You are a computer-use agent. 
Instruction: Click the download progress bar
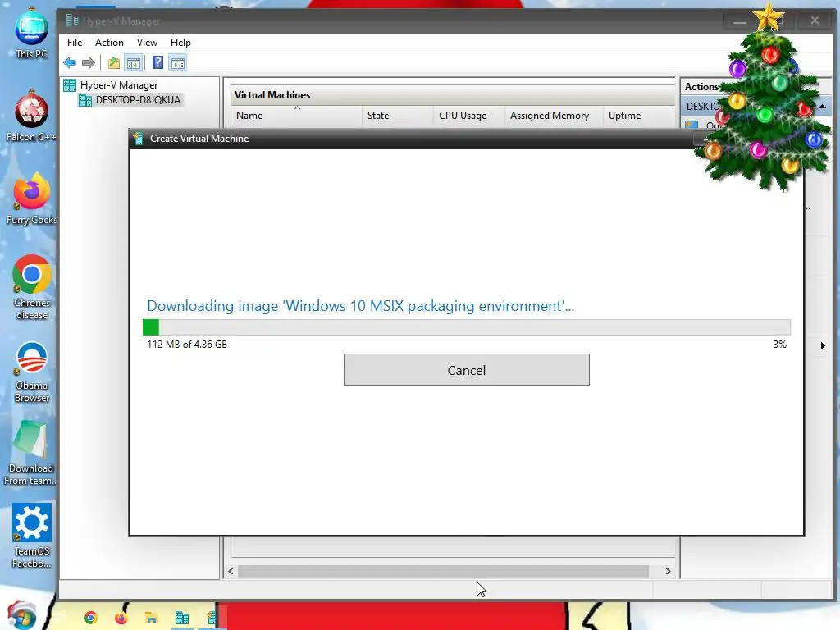(467, 326)
